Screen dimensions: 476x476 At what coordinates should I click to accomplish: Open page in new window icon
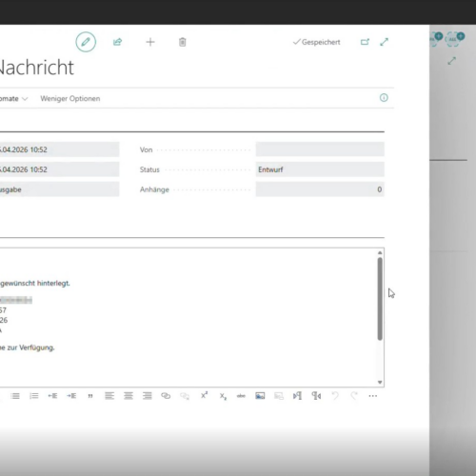tap(365, 42)
